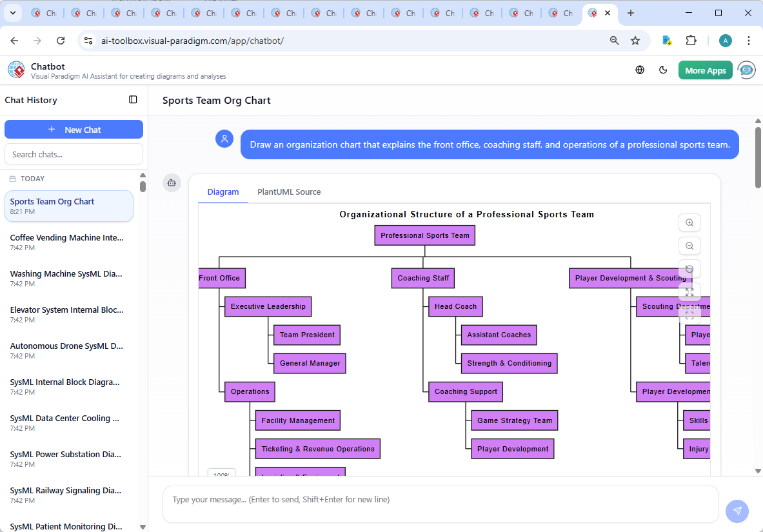Switch to the PlantUML Source tab
This screenshot has width=763, height=532.
tap(288, 192)
